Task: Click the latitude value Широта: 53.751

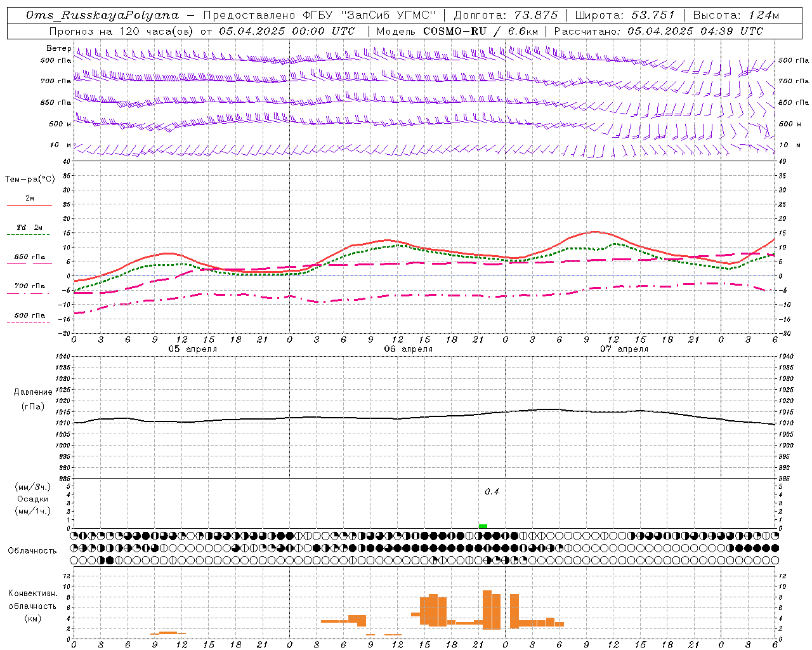Action: click(625, 15)
